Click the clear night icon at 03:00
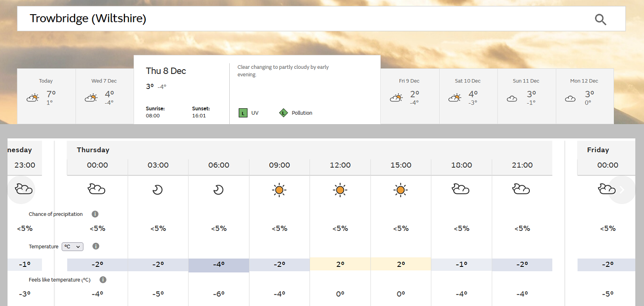Viewport: 644px width, 306px height. coord(158,190)
